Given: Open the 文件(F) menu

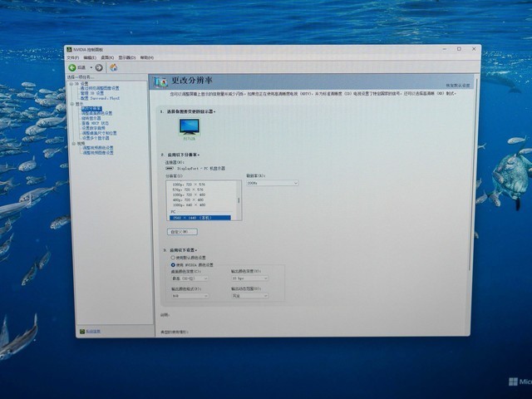Looking at the screenshot, I should [x=73, y=57].
